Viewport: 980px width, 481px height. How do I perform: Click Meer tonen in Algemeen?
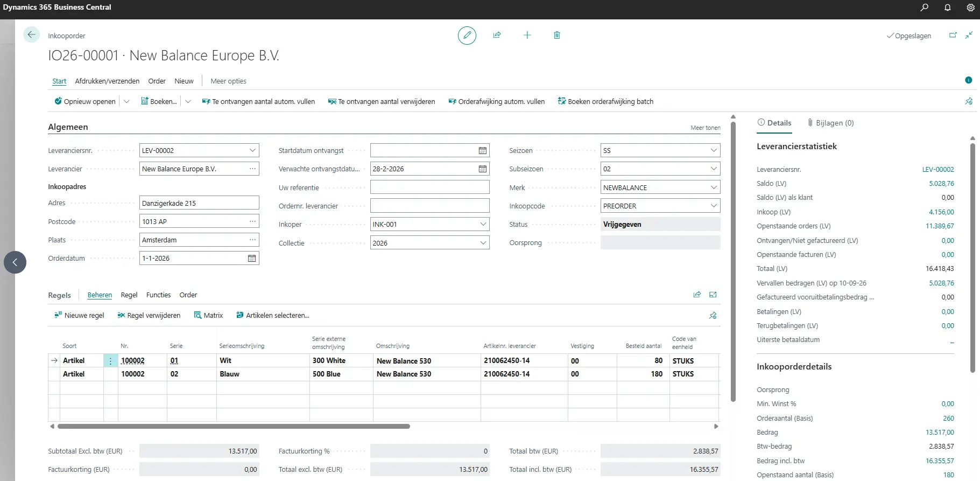(705, 128)
